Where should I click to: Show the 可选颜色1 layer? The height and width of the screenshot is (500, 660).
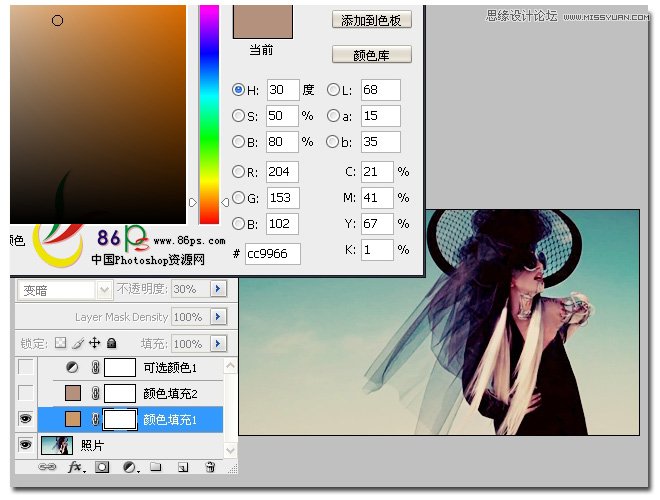coord(26,367)
